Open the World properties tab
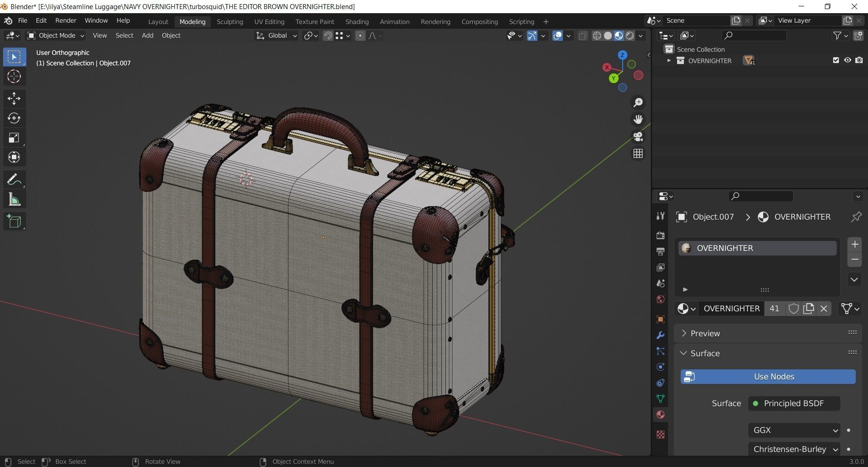Image resolution: width=868 pixels, height=467 pixels. pyautogui.click(x=660, y=299)
